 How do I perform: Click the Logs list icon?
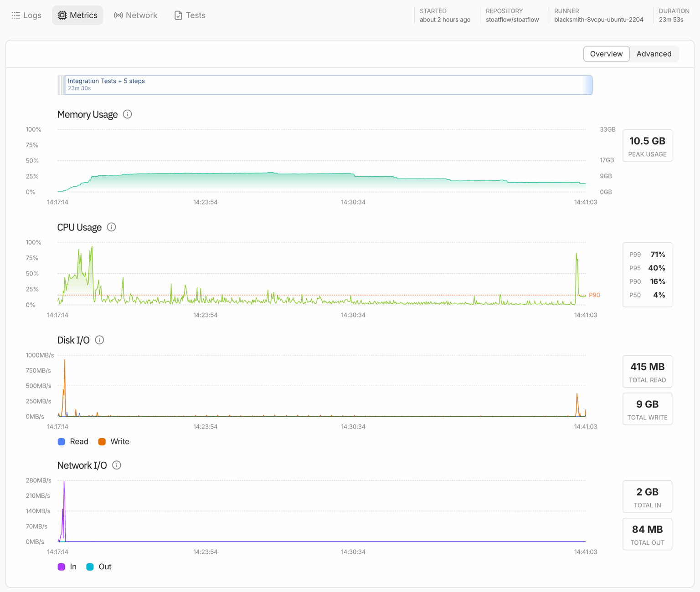click(16, 15)
